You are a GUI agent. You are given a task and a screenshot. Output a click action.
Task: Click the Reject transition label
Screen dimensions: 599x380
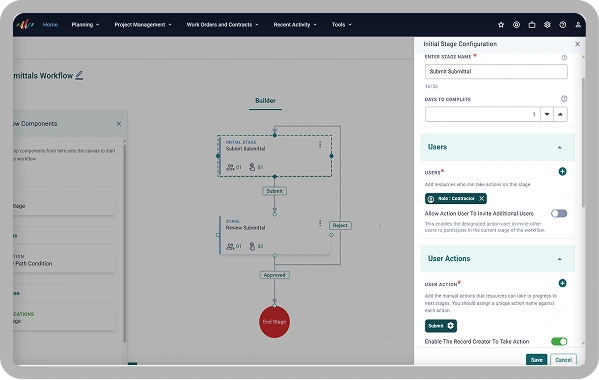coord(340,225)
